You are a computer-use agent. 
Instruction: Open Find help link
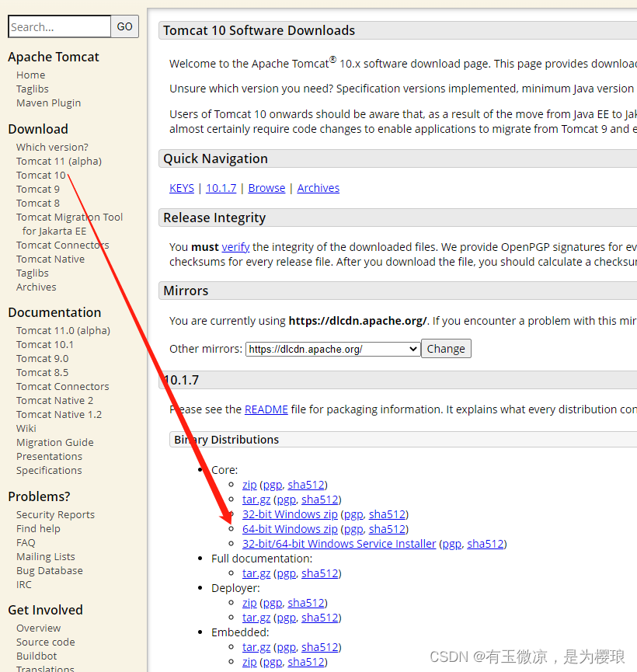pos(38,528)
